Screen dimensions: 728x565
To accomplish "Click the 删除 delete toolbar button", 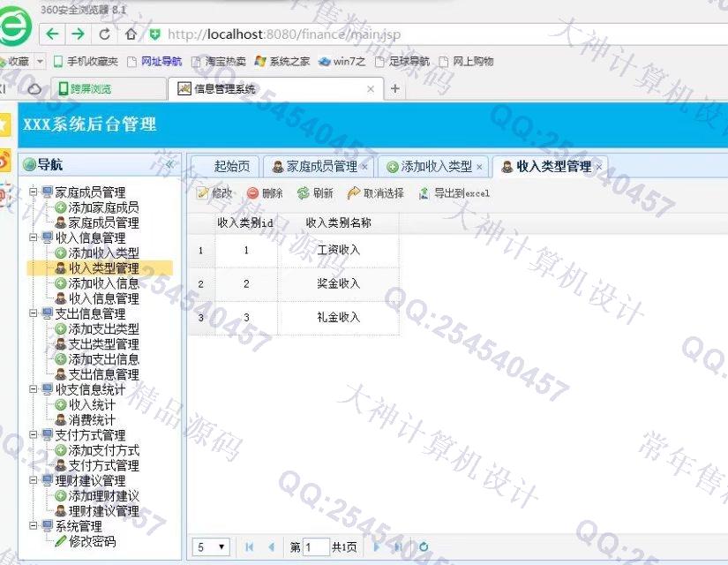I will (265, 192).
